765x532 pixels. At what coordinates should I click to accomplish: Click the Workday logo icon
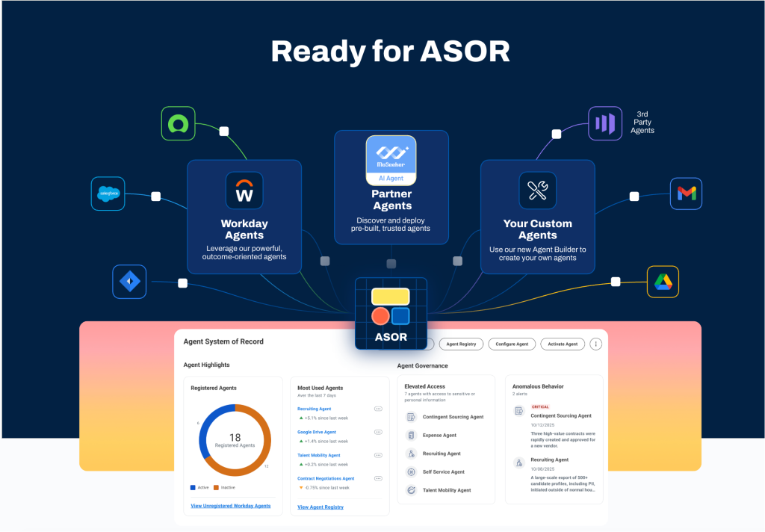[244, 191]
